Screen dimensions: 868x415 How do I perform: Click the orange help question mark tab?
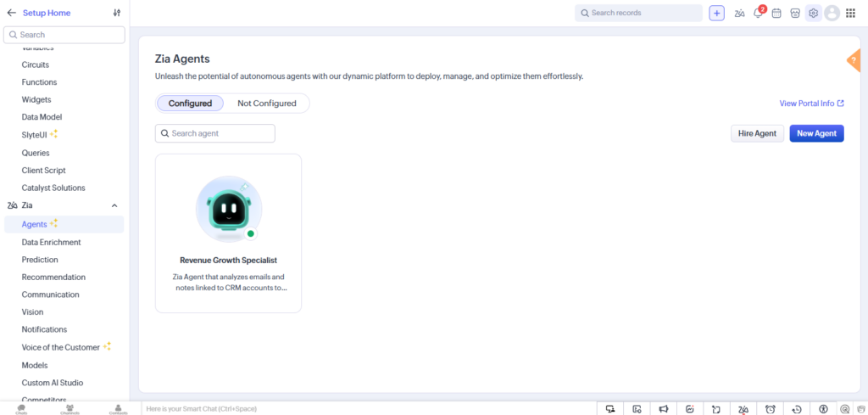pos(854,60)
